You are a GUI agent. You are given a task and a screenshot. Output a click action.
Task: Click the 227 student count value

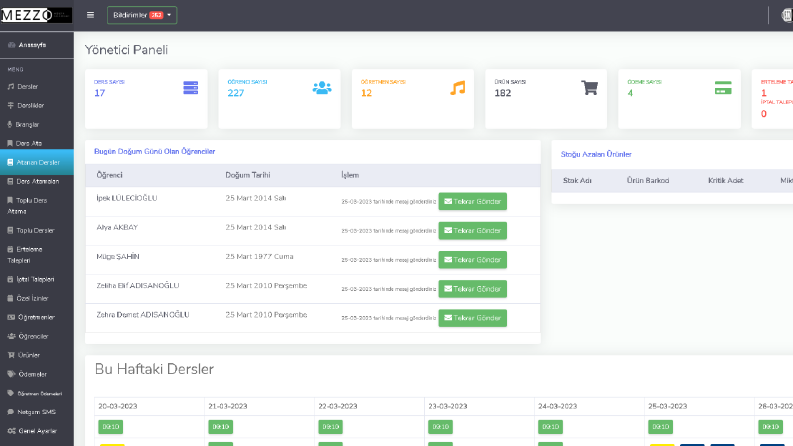coord(236,93)
